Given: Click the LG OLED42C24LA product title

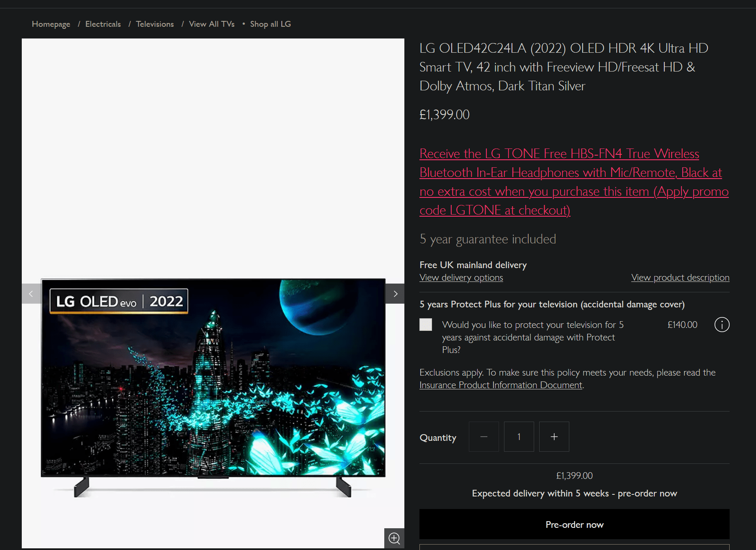Looking at the screenshot, I should (564, 67).
